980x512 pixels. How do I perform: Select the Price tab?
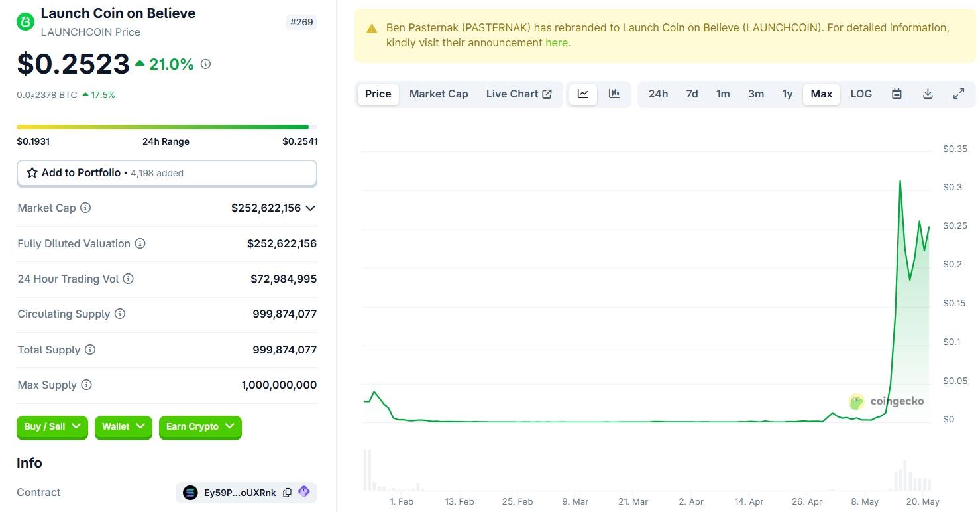pos(378,94)
